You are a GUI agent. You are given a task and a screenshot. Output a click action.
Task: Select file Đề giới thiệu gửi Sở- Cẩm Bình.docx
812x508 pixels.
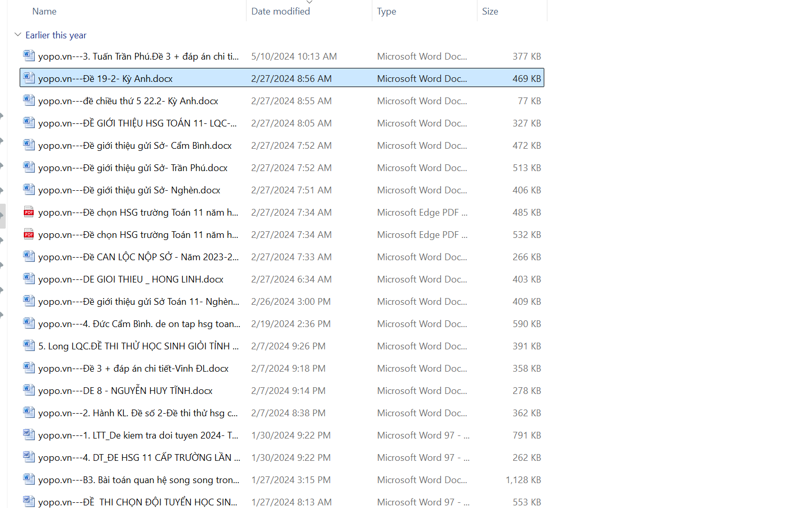point(135,146)
